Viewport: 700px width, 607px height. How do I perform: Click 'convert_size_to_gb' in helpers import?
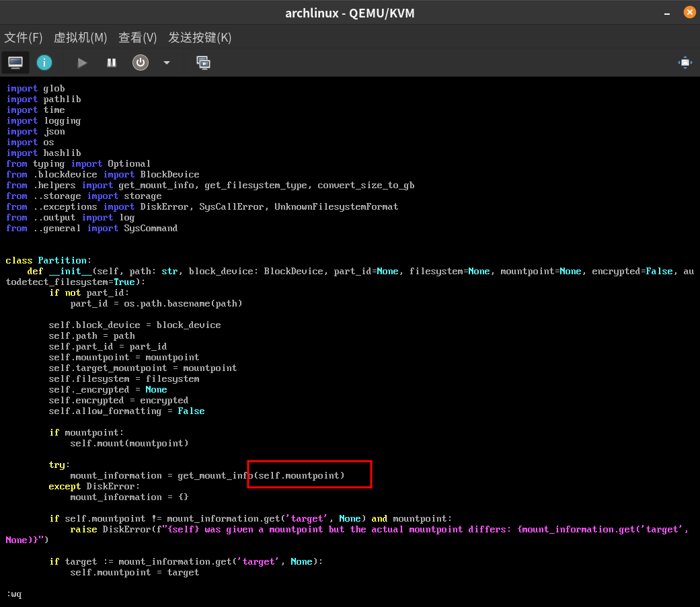(x=366, y=186)
